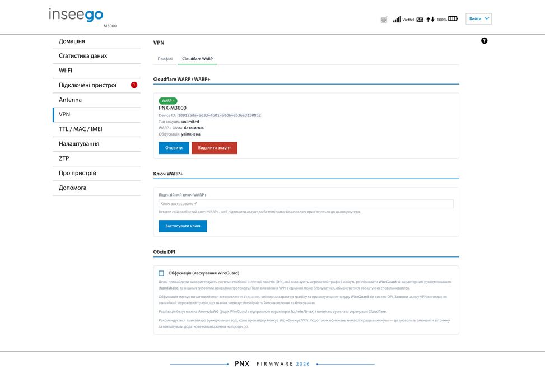Open Допомога in sidebar
The width and height of the screenshot is (545, 392).
point(97,188)
